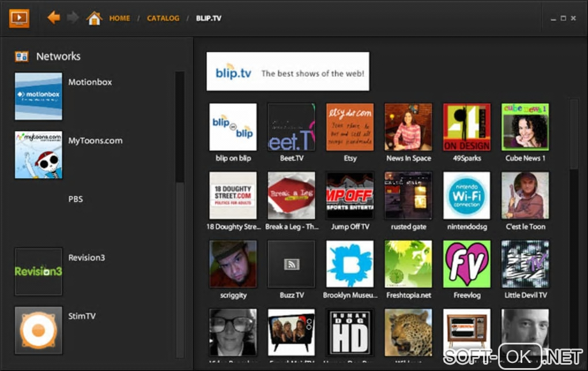Click the 'blip on blip' caption
Screen dimensions: 588x371
(233, 158)
